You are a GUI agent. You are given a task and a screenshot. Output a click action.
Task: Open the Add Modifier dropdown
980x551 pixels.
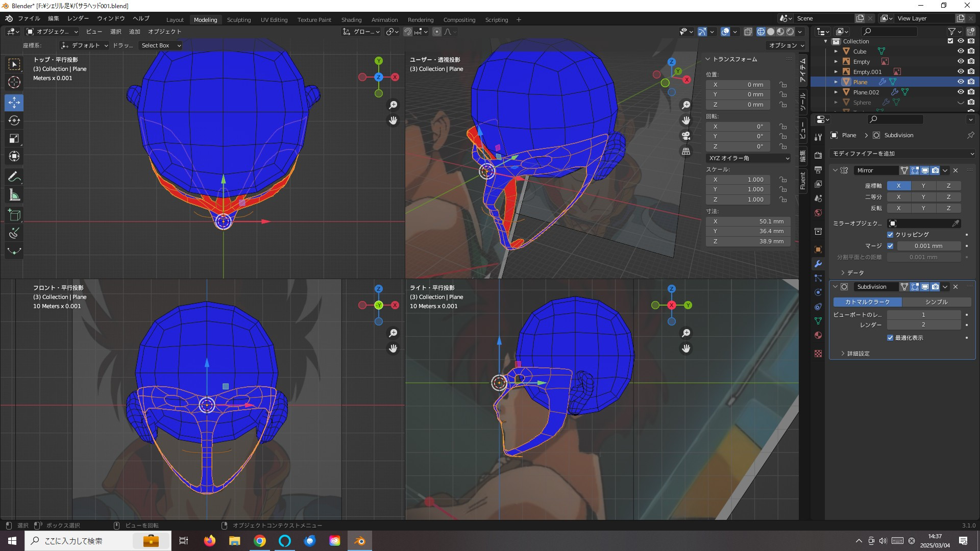tap(902, 154)
